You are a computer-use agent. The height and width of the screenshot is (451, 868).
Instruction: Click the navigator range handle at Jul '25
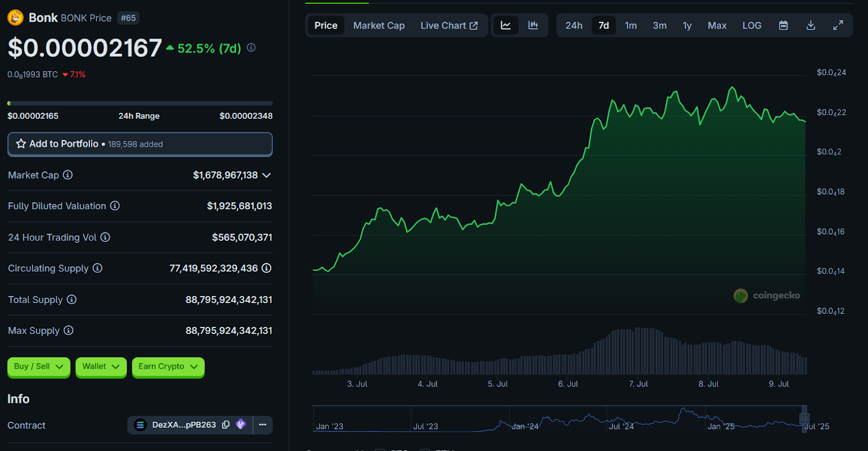pos(804,418)
